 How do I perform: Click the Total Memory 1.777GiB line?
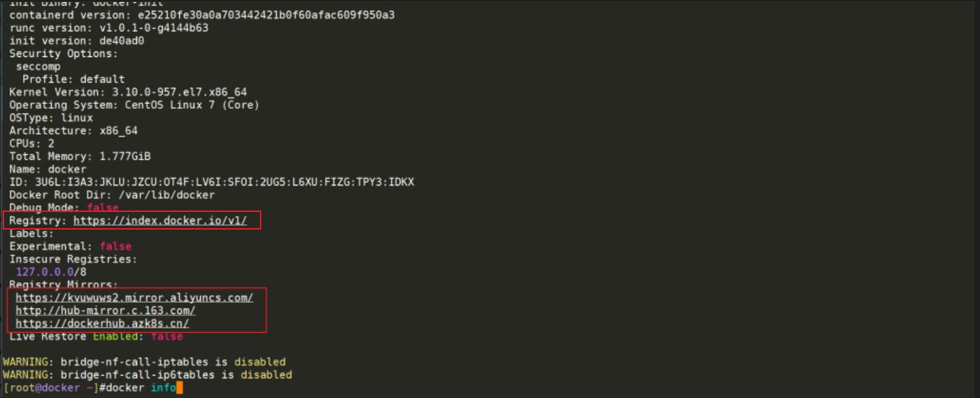pos(80,156)
